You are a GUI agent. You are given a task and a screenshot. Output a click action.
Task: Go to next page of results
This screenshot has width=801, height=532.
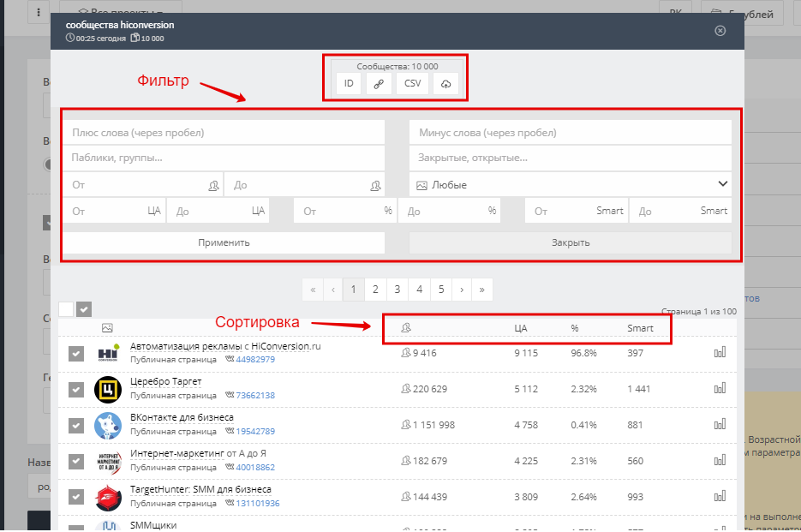pos(462,290)
